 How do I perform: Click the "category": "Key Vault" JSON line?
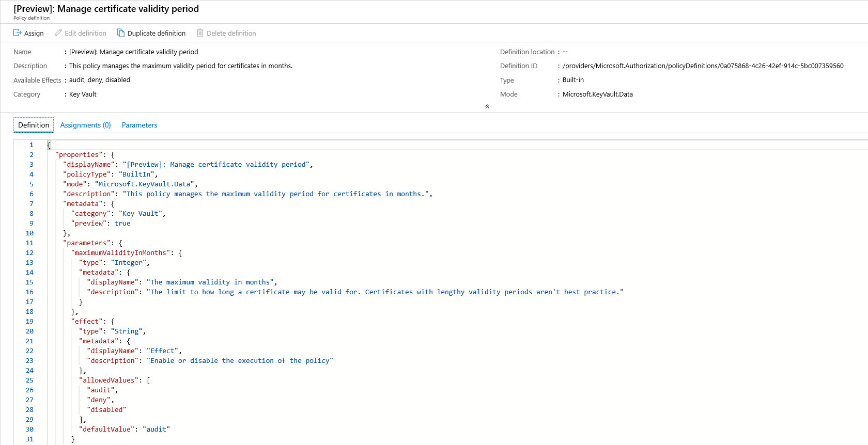[x=118, y=213]
